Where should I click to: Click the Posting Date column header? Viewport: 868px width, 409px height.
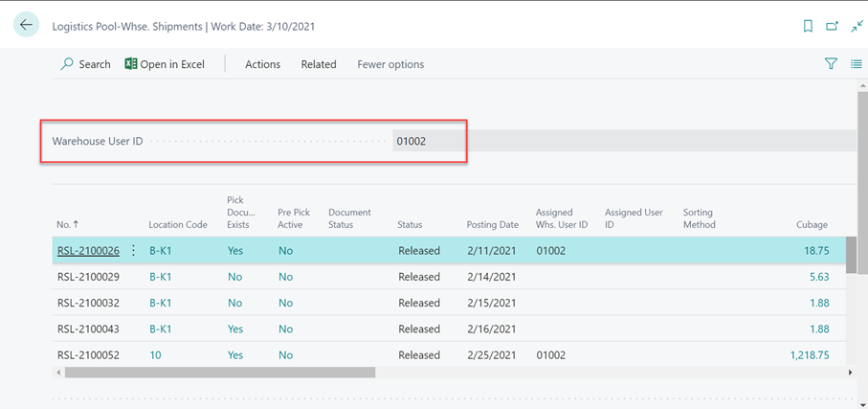pos(492,224)
